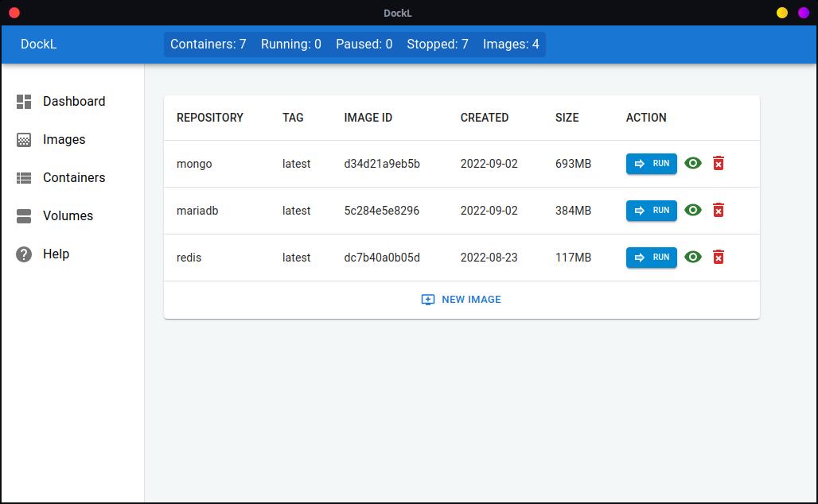Click the latest tag in mongo row
The height and width of the screenshot is (504, 818).
click(x=296, y=164)
